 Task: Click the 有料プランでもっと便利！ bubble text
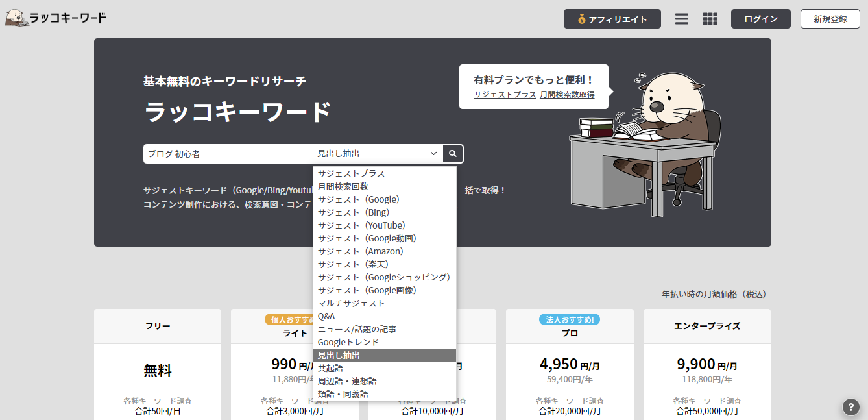534,80
